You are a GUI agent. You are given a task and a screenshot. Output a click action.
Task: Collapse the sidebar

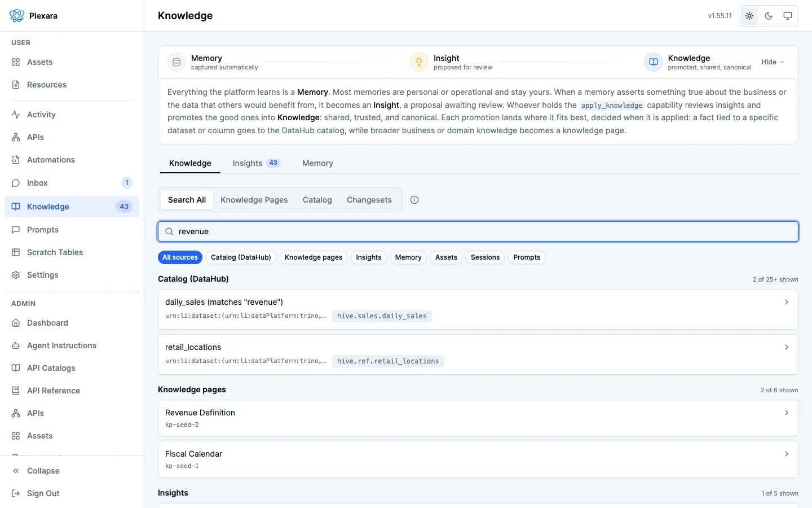[x=72, y=471]
